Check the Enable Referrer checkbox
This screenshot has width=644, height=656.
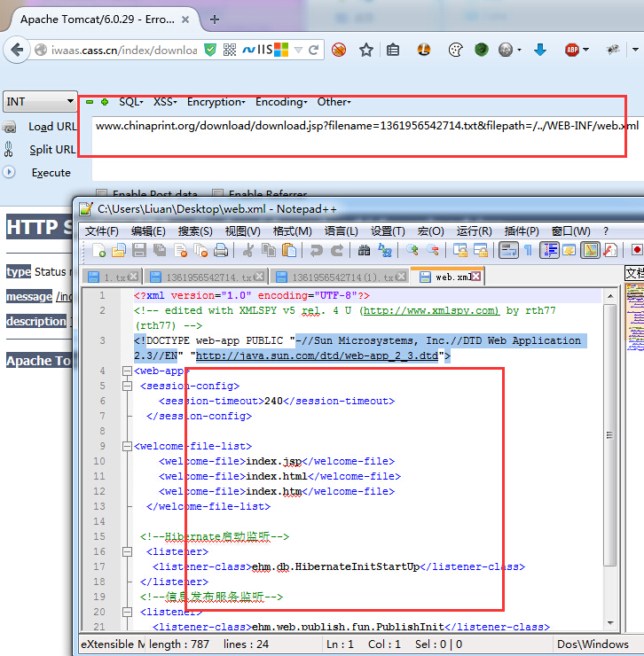217,193
